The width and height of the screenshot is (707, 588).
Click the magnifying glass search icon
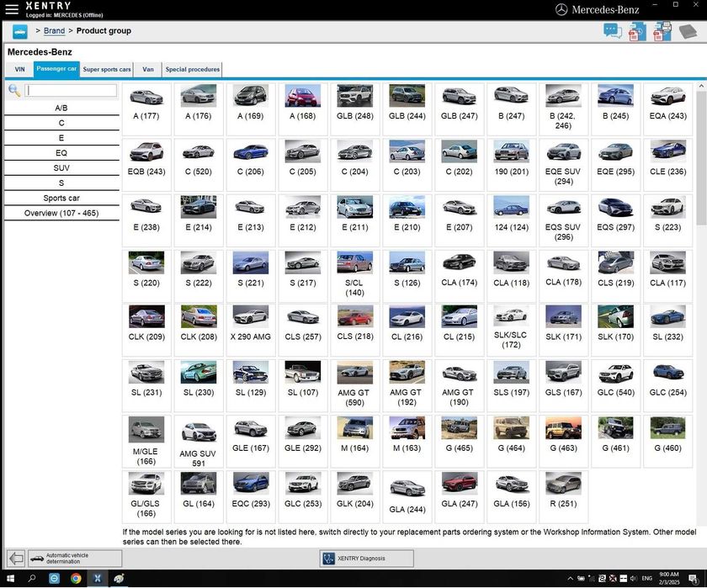(14, 90)
